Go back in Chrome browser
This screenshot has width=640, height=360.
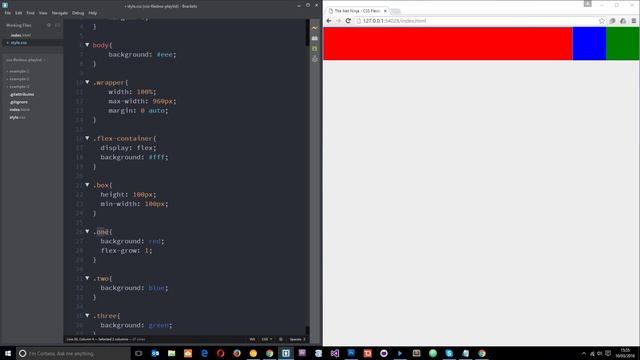[x=329, y=21]
